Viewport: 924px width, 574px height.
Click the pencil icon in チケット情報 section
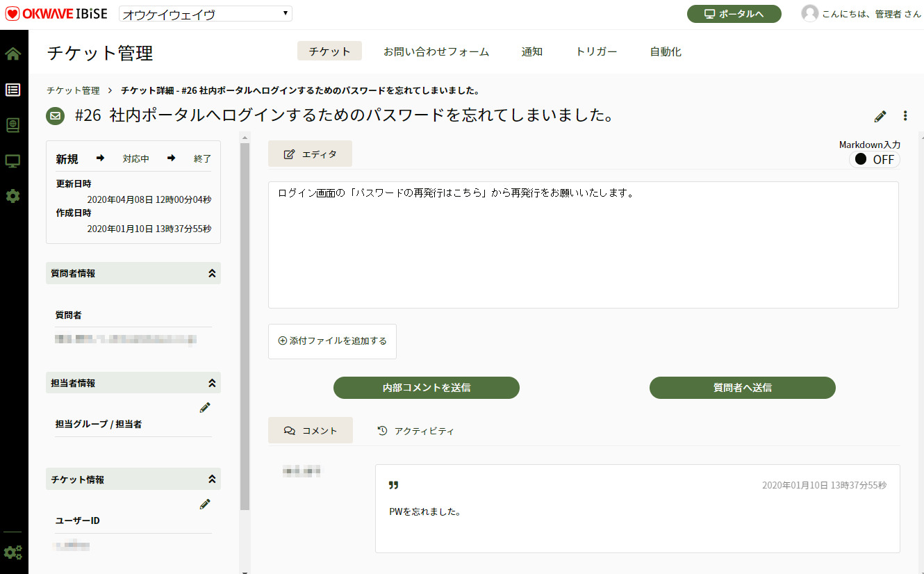click(x=205, y=504)
